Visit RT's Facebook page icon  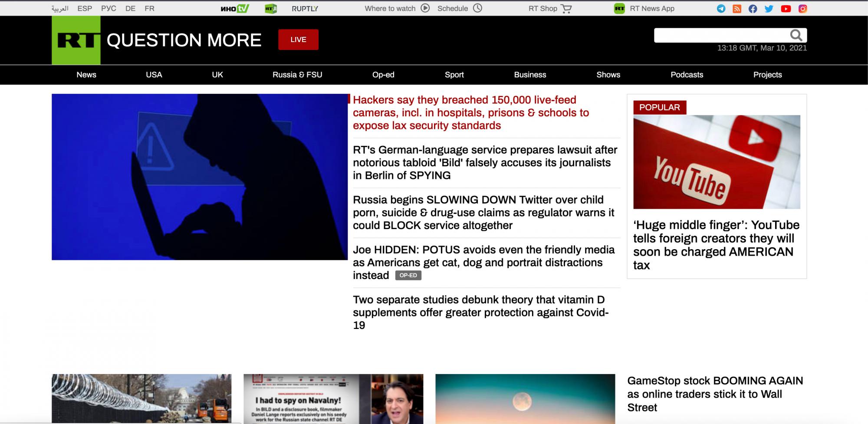(x=753, y=9)
